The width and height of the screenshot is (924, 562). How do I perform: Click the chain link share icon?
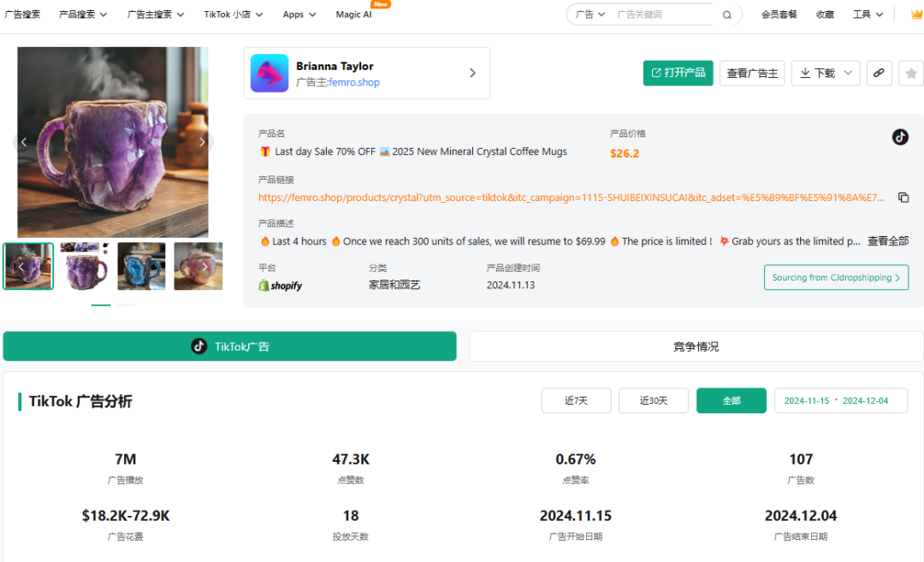click(x=879, y=73)
